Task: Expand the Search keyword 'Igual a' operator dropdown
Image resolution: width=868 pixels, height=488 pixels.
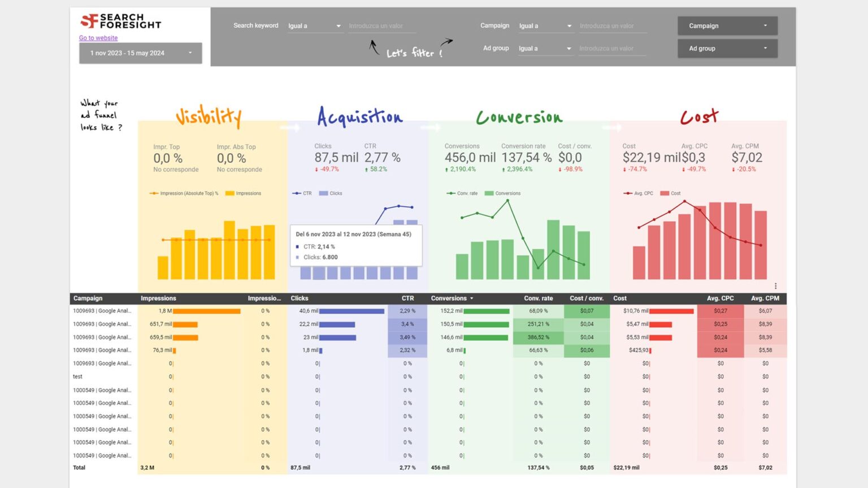Action: point(315,26)
